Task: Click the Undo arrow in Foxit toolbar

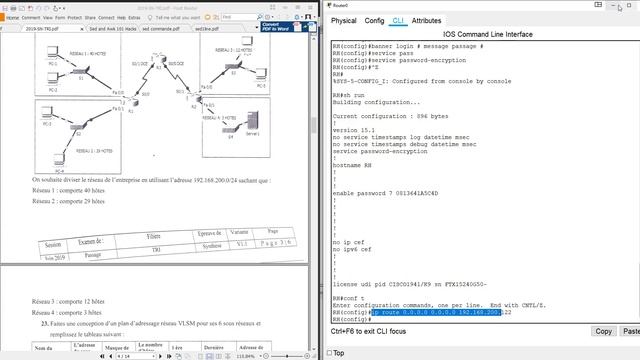Action: tap(38, 8)
